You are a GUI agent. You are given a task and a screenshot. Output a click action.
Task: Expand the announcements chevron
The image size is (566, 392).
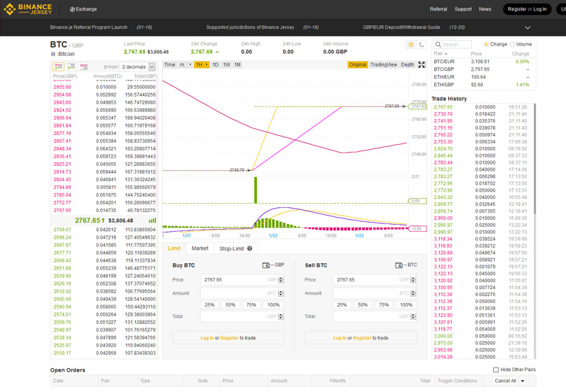pyautogui.click(x=527, y=27)
